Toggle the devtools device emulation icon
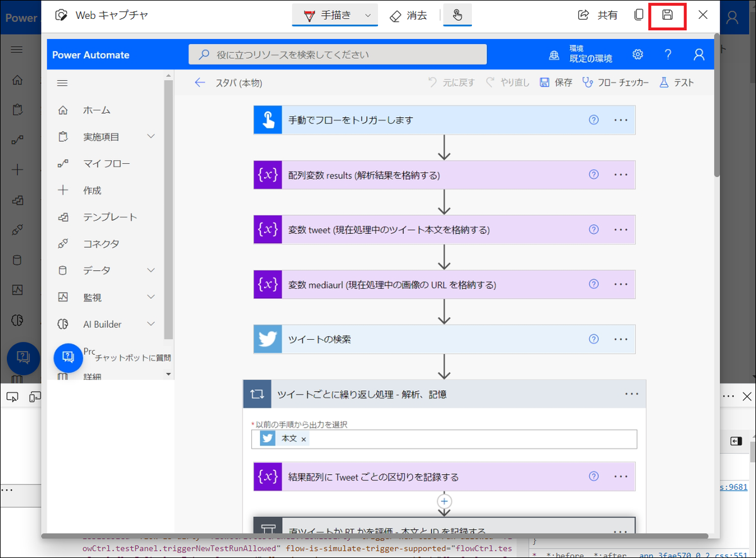The height and width of the screenshot is (558, 756). 35,397
